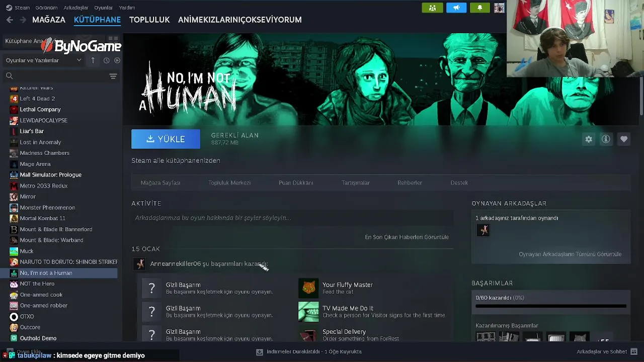Open downloads status icon in bottom bar
The image size is (644, 362).
click(260, 352)
